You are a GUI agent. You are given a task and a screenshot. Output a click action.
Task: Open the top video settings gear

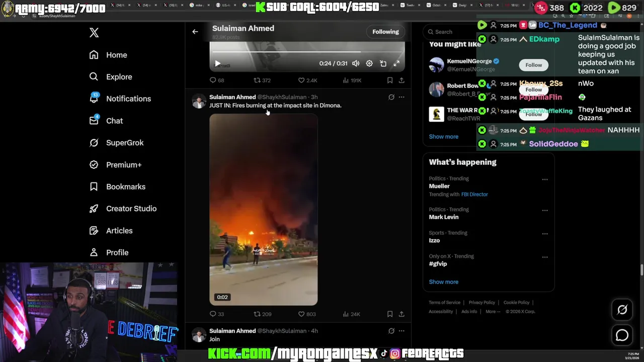click(369, 63)
